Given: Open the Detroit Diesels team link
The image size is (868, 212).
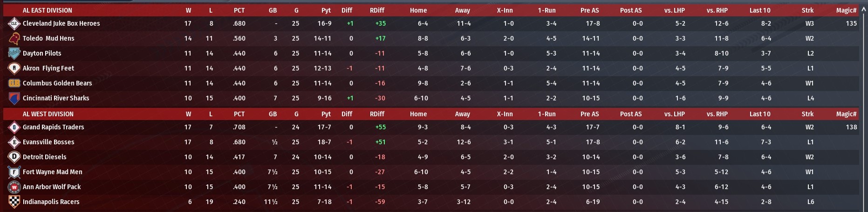Looking at the screenshot, I should pos(45,157).
